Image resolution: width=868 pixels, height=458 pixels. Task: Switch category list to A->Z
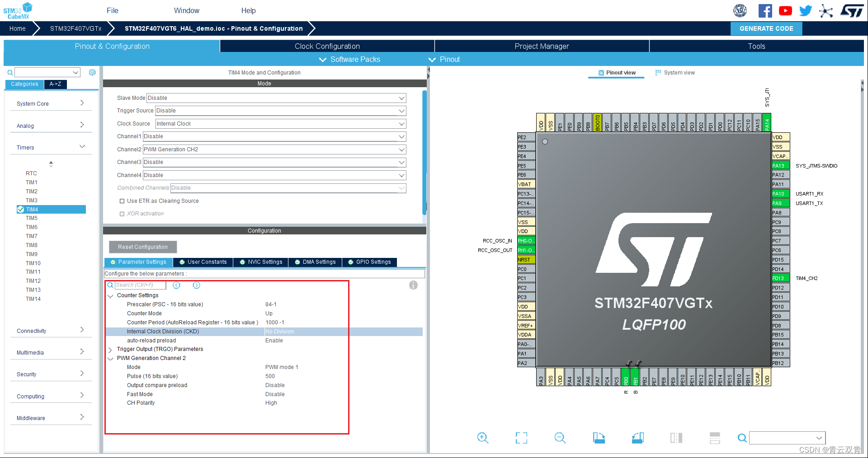[56, 84]
